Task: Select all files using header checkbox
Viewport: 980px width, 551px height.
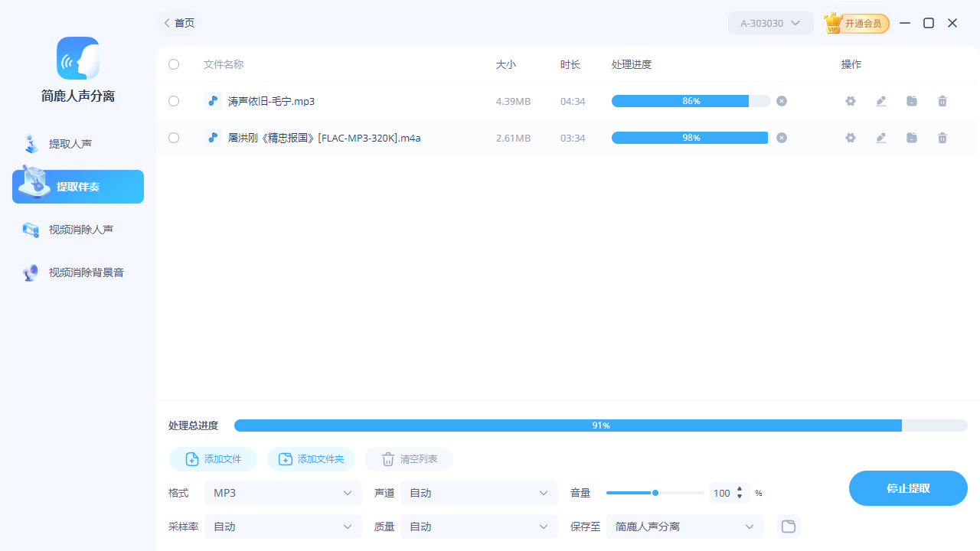Action: coord(174,64)
